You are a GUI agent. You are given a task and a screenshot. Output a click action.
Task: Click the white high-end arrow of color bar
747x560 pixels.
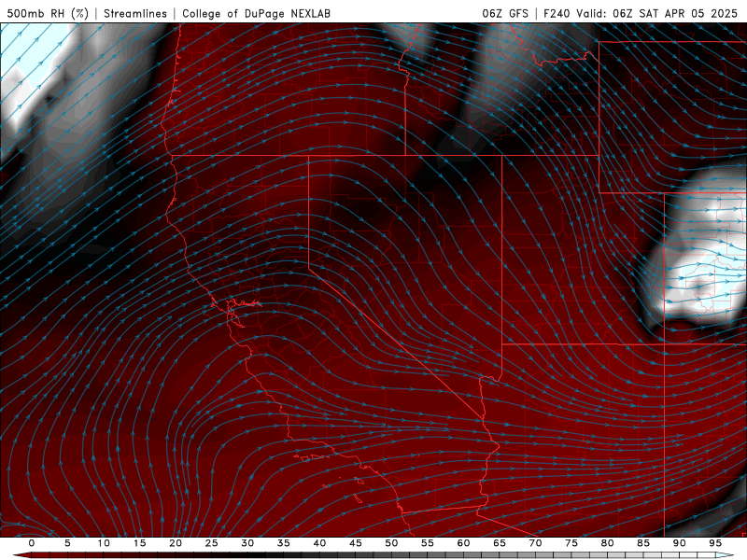[x=726, y=555]
